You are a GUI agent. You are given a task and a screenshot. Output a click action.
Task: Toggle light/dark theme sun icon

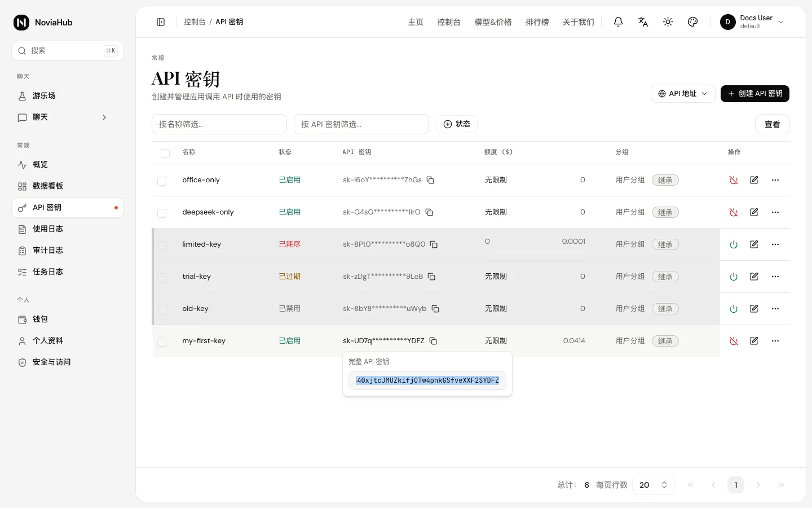pos(668,22)
